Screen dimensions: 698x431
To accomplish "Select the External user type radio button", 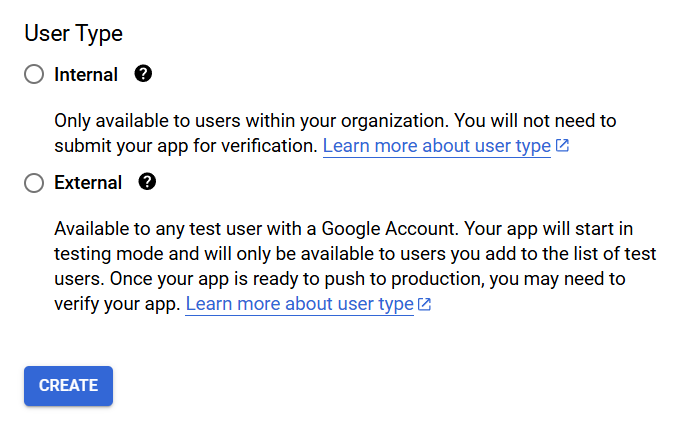I will [x=34, y=183].
